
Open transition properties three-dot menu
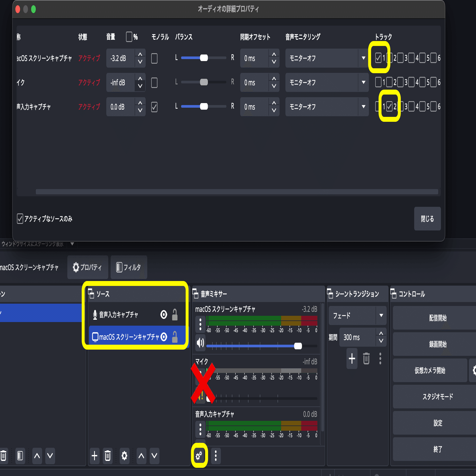(x=380, y=358)
